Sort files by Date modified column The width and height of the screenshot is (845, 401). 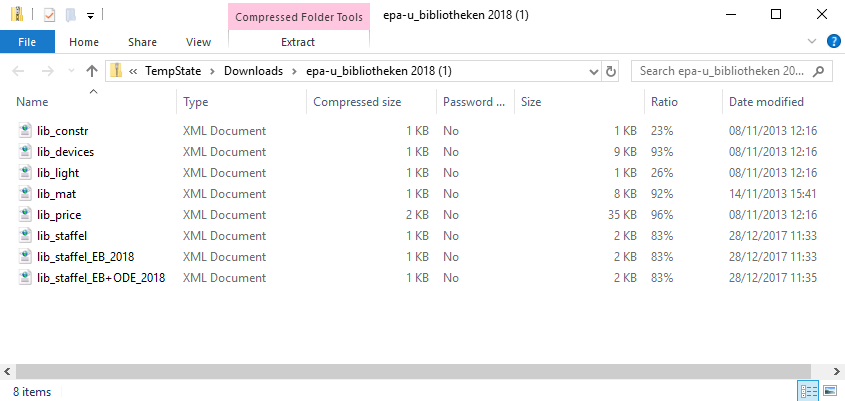pyautogui.click(x=766, y=102)
